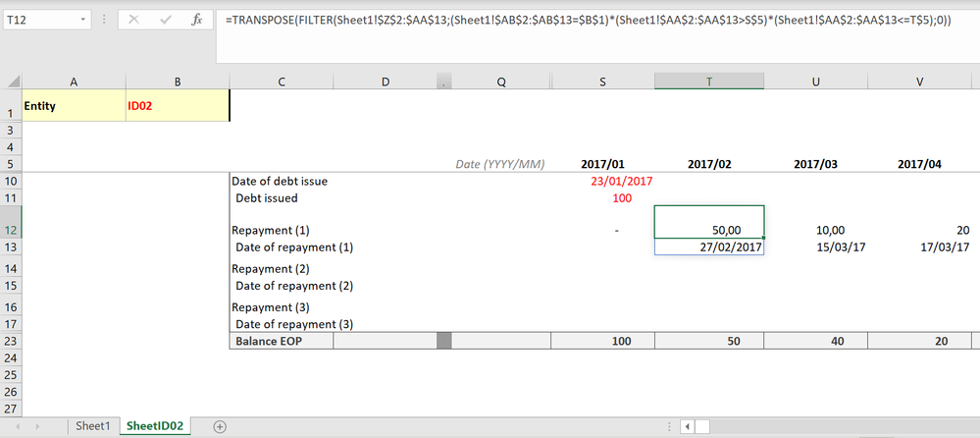Select the 17/03/17 repayment date cell
The width and height of the screenshot is (980, 438).
919,247
